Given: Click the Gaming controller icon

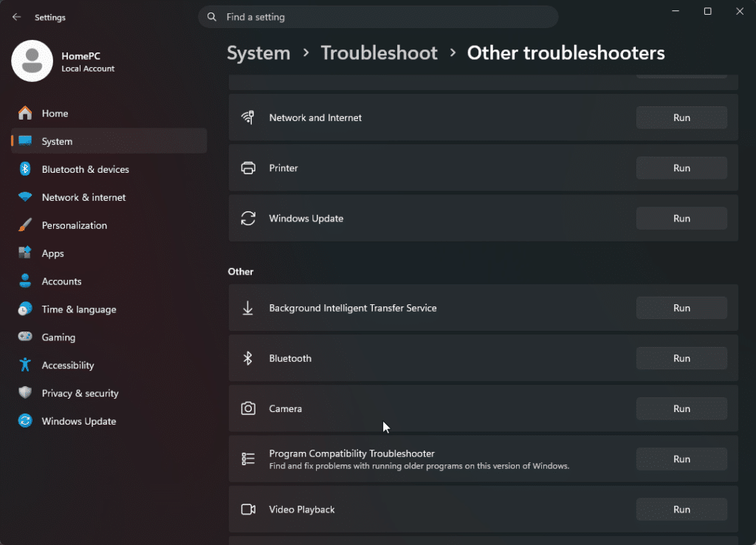Looking at the screenshot, I should coord(25,337).
